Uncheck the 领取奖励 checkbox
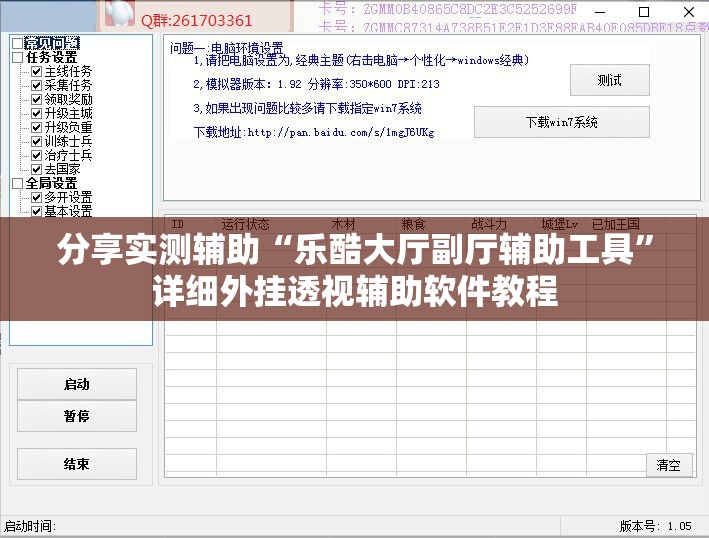This screenshot has height=538, width=709. 37,99
